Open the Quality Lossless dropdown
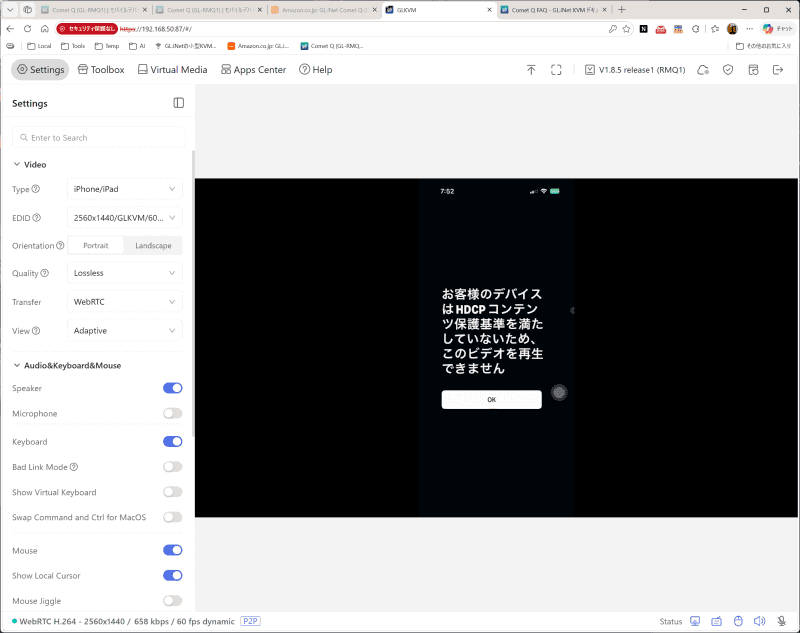The image size is (800, 633). coord(124,273)
